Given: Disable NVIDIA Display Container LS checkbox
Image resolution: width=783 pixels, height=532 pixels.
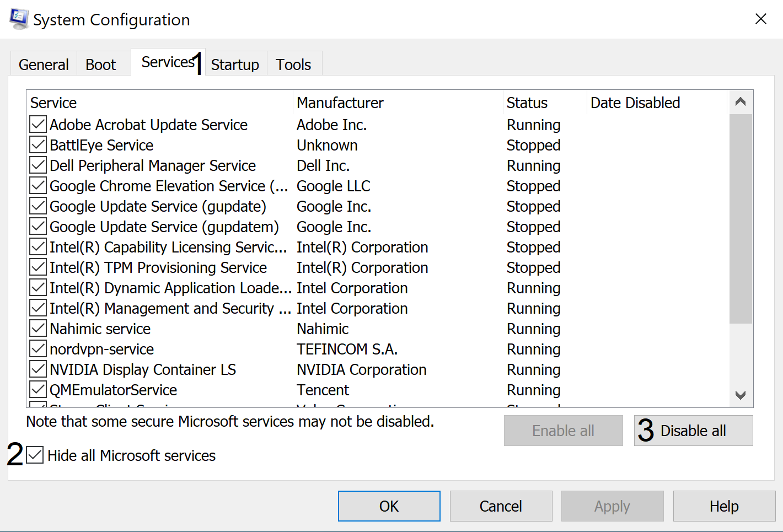Looking at the screenshot, I should (x=38, y=369).
